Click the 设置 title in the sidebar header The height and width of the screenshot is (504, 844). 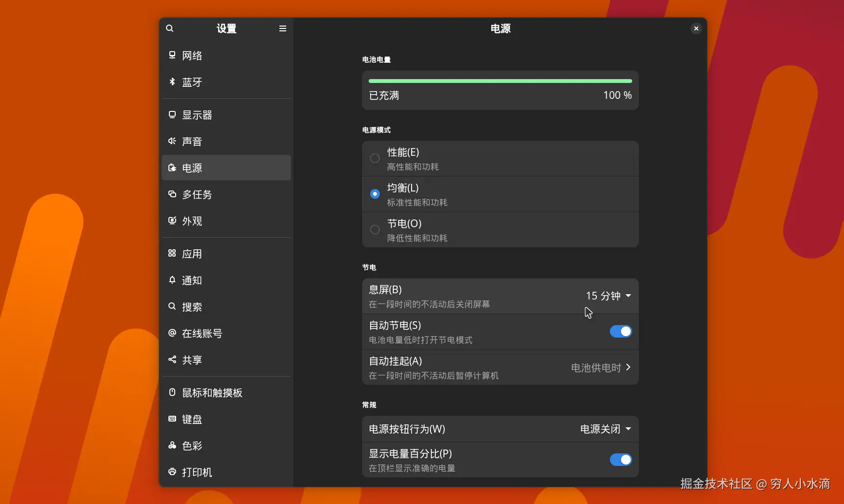click(x=226, y=28)
